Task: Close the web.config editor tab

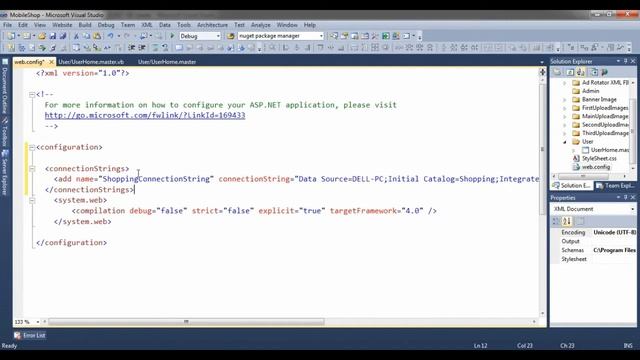Action: 51,62
